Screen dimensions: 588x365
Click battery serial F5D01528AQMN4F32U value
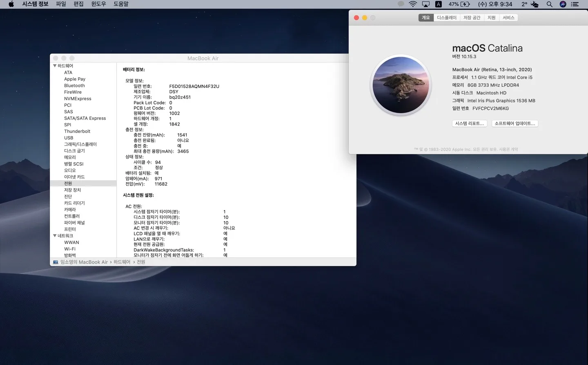click(194, 86)
